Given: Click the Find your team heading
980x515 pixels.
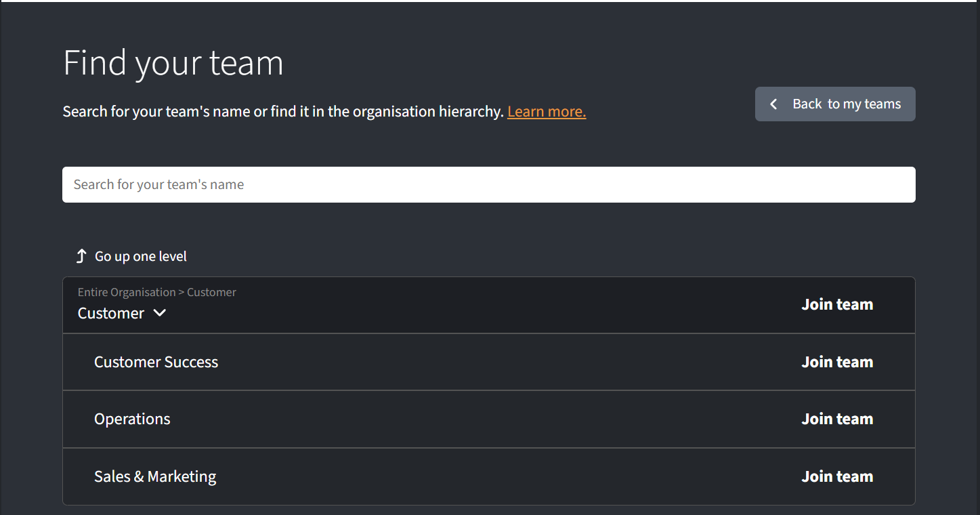Looking at the screenshot, I should (173, 62).
